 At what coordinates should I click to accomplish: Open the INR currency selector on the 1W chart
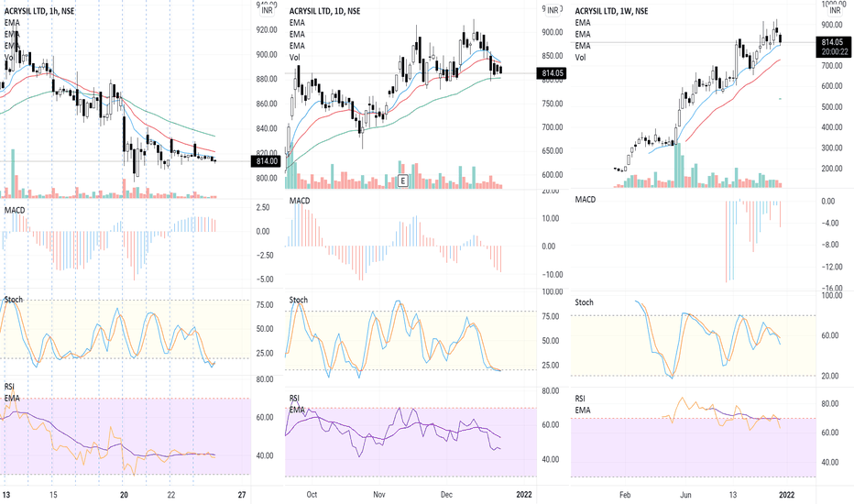835,10
